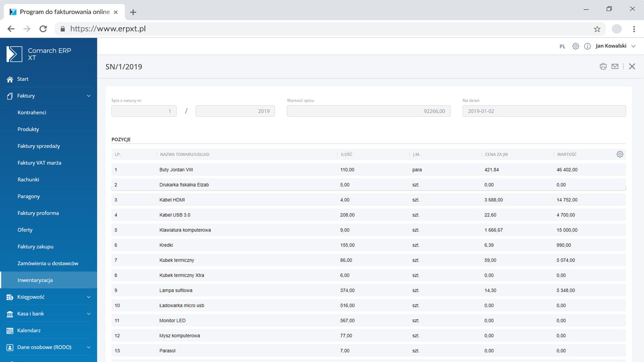This screenshot has height=362, width=644.
Task: Select row Kabel HDMI
Action: (368, 200)
